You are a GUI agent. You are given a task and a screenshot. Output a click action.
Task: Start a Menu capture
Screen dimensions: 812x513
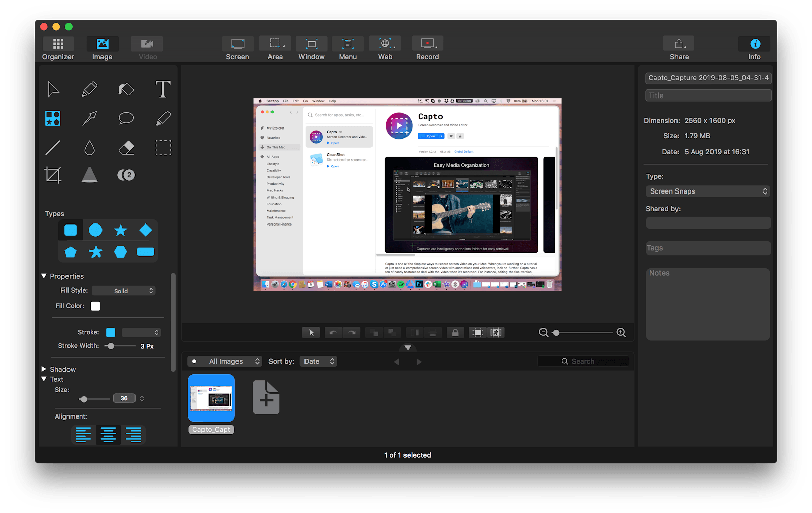pos(348,49)
